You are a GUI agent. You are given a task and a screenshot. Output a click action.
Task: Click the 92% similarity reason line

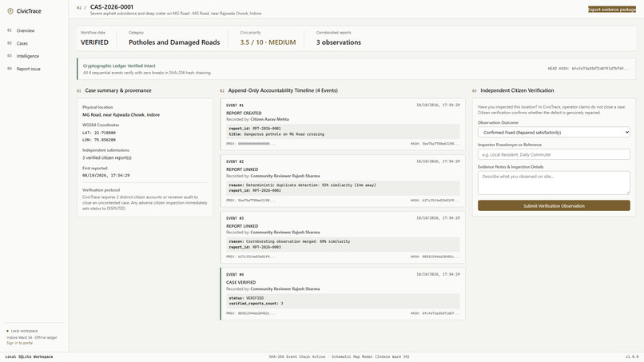click(302, 185)
